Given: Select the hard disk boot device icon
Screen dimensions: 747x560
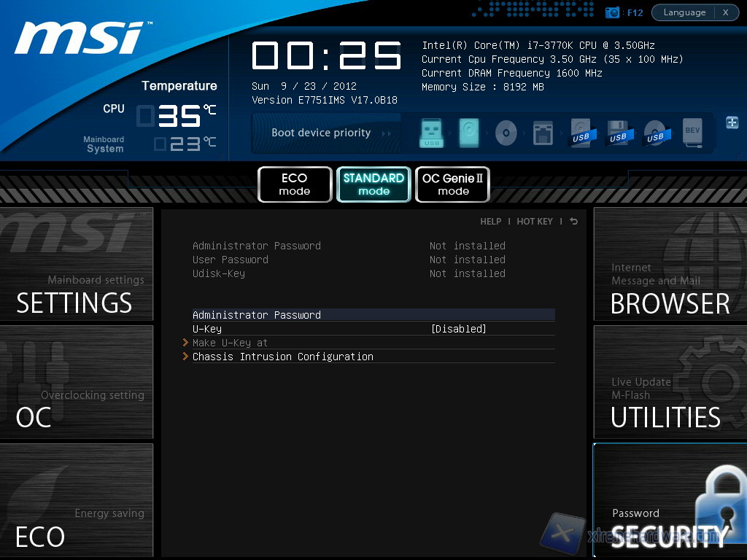Looking at the screenshot, I should pyautogui.click(x=469, y=133).
